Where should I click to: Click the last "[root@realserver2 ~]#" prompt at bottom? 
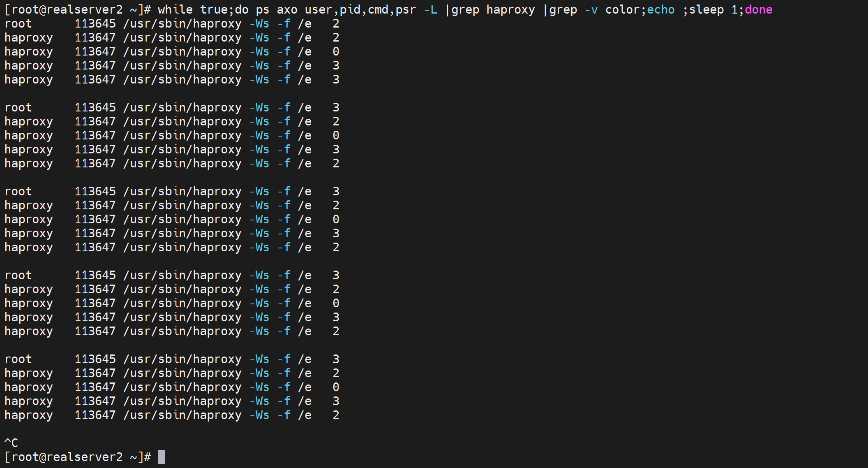pos(78,457)
